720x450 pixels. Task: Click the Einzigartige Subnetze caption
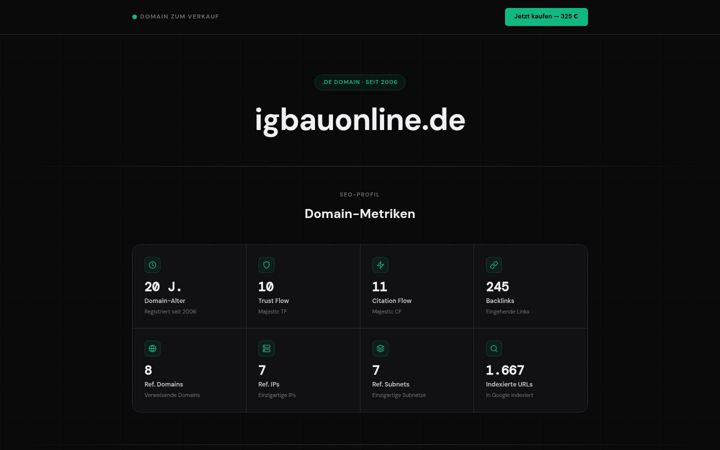click(399, 395)
